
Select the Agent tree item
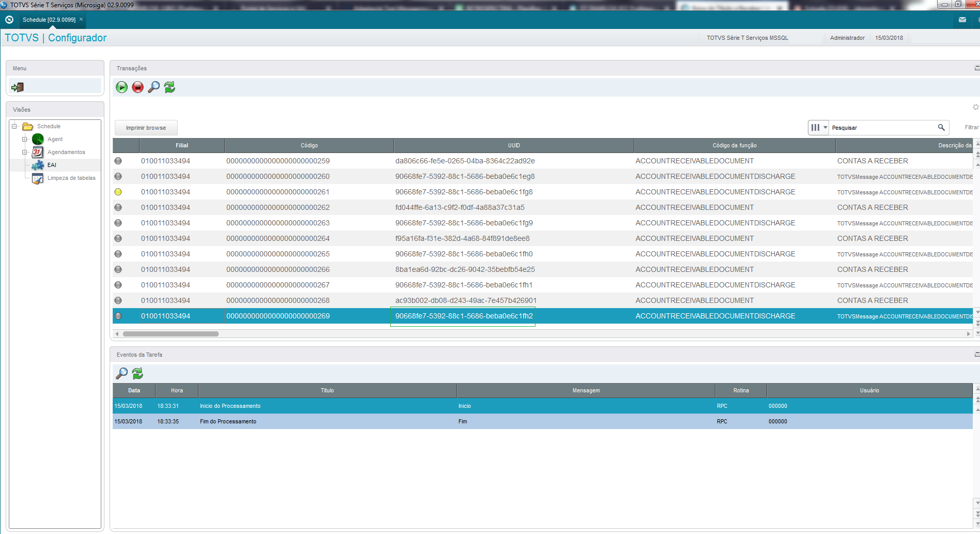pos(55,139)
